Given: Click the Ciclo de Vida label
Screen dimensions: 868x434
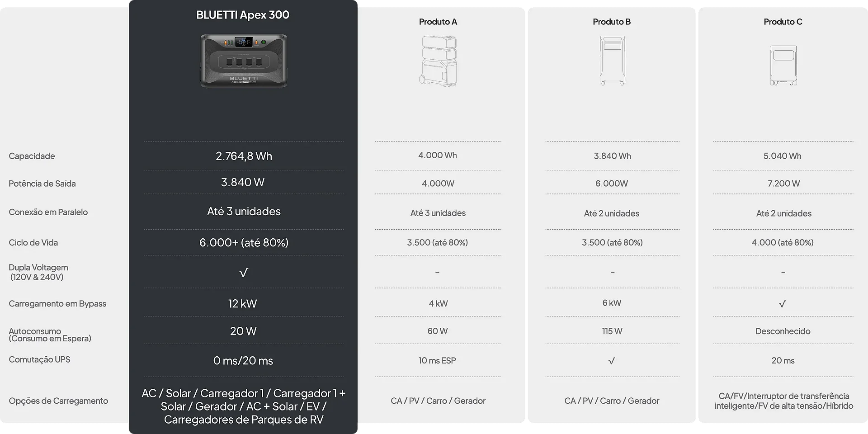Looking at the screenshot, I should (x=33, y=242).
